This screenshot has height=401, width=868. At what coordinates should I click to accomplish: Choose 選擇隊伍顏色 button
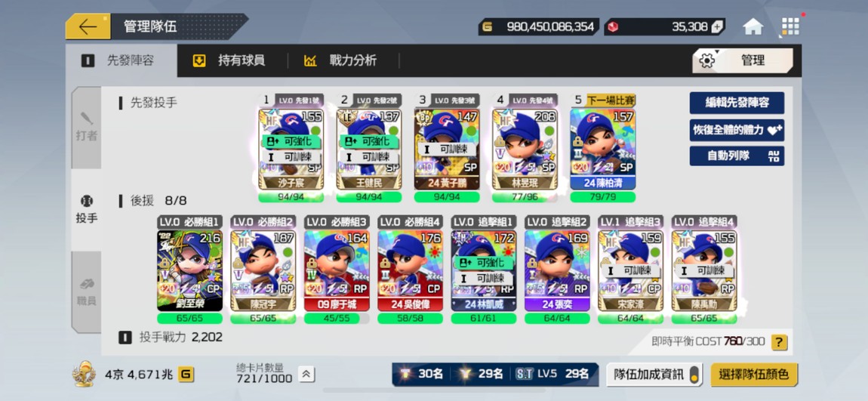pyautogui.click(x=754, y=375)
